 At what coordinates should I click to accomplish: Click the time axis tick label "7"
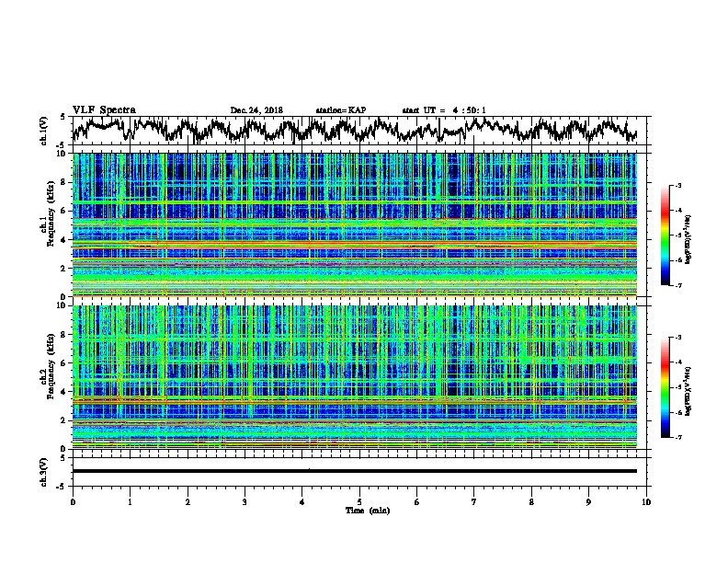pos(474,502)
